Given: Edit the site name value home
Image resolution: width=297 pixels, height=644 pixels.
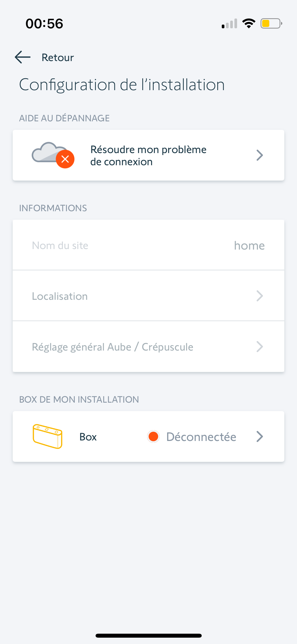Looking at the screenshot, I should pos(249,246).
